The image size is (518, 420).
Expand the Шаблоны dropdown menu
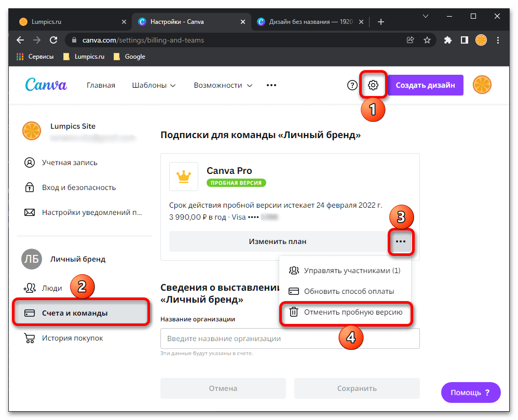pos(154,85)
